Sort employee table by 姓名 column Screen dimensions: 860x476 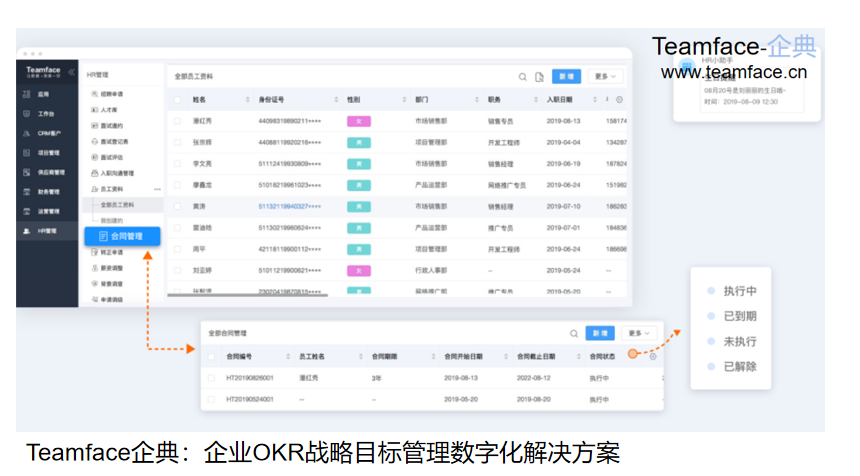coord(247,100)
